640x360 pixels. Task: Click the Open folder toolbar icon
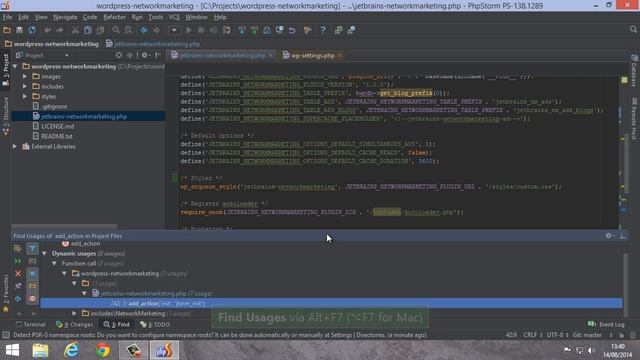click(7, 30)
